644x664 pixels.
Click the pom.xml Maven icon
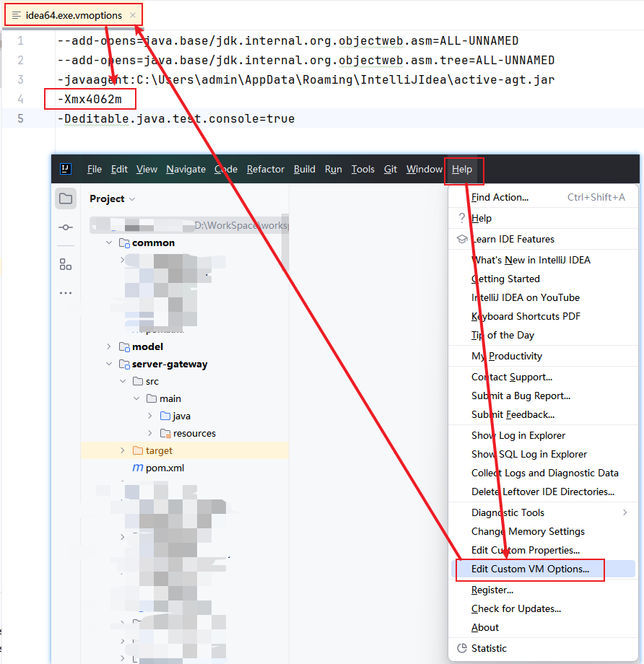[138, 468]
